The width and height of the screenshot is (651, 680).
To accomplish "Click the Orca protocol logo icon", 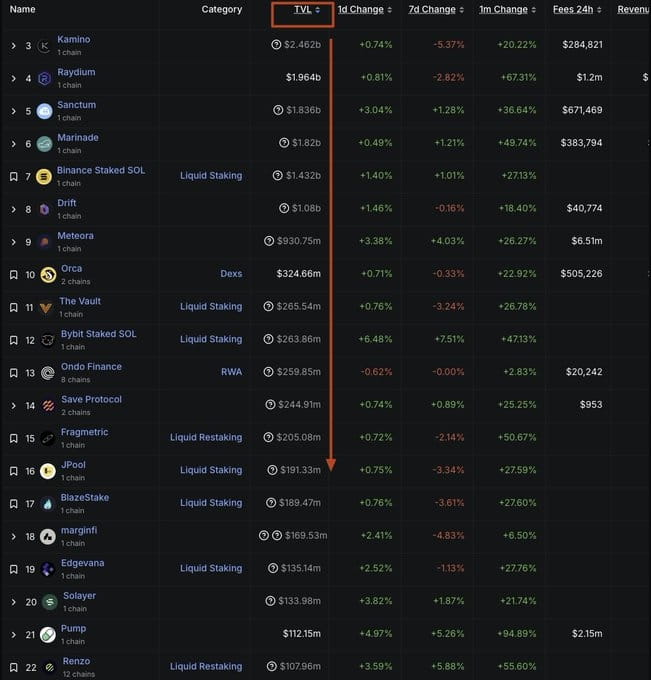I will tap(48, 275).
